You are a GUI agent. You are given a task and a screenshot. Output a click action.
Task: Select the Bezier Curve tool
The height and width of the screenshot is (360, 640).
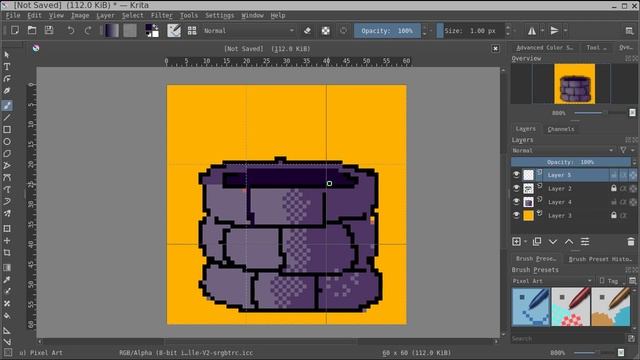[x=7, y=178]
